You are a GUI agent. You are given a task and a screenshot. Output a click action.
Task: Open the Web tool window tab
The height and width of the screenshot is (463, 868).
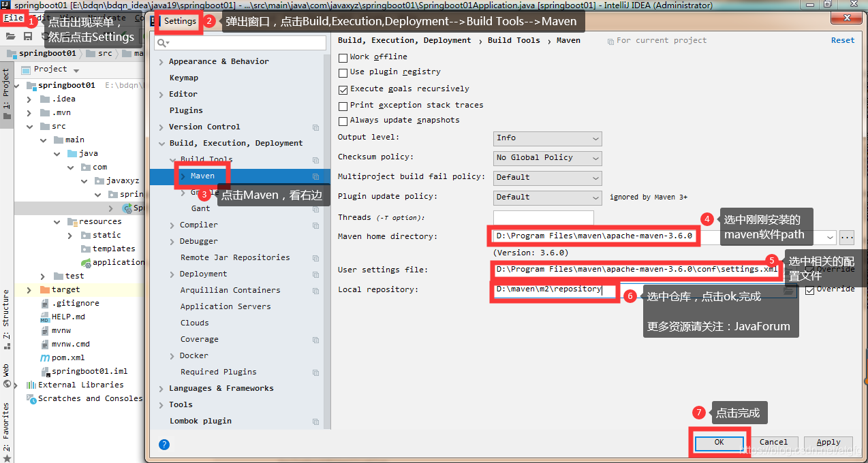[x=6, y=375]
